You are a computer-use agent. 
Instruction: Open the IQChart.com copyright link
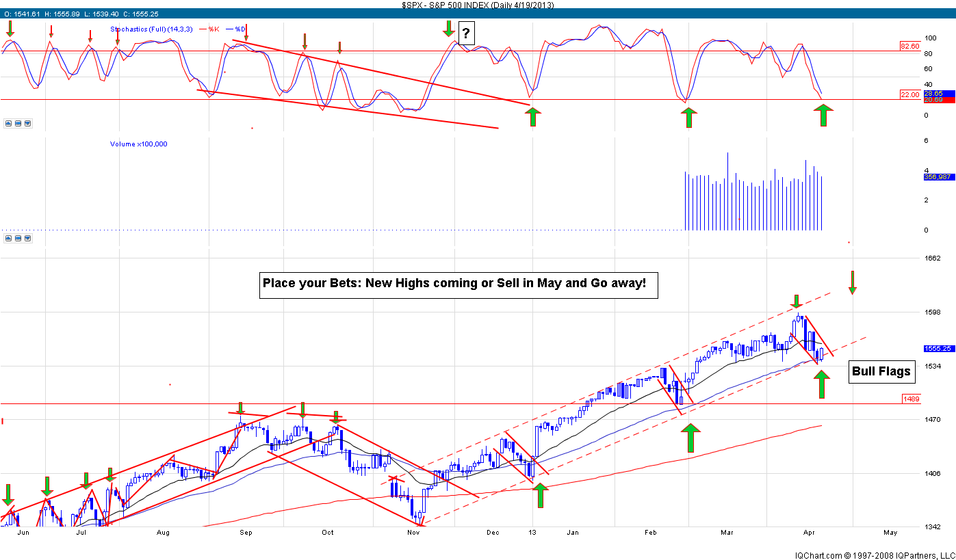coord(874,555)
